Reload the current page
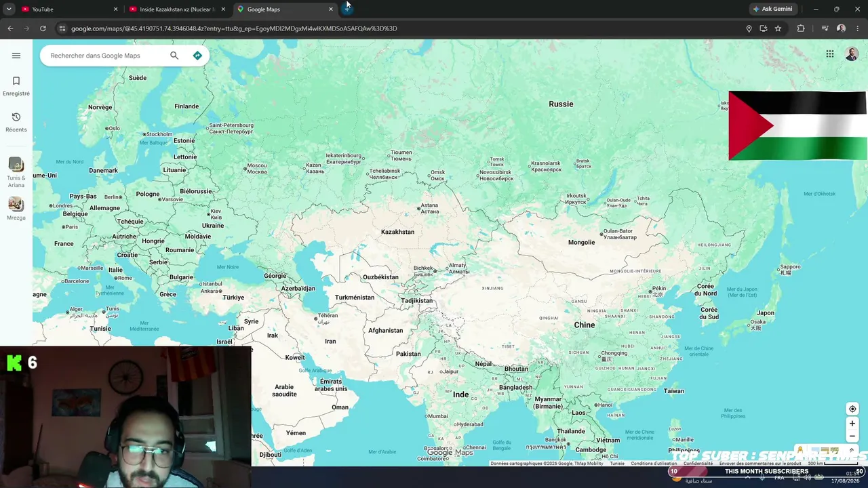This screenshot has height=488, width=868. [x=43, y=28]
